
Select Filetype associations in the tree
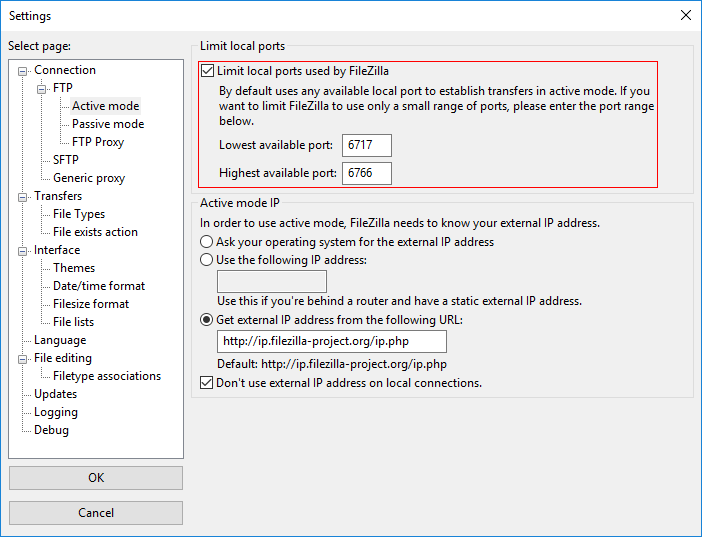(107, 376)
